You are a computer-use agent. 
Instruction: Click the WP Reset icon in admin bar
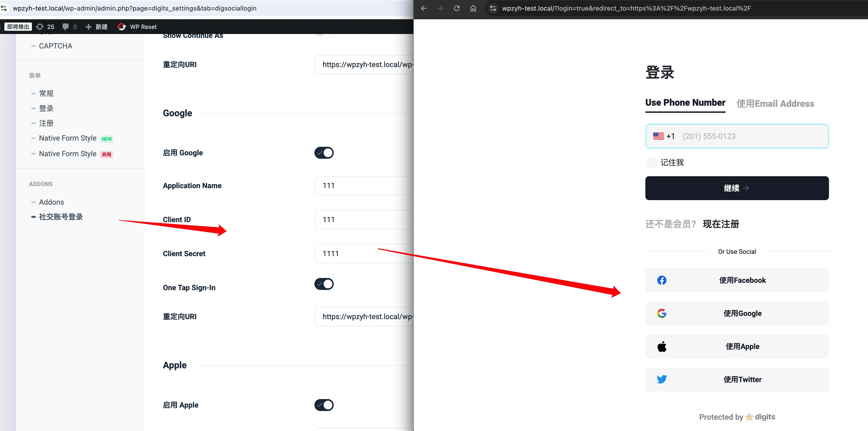pyautogui.click(x=122, y=27)
